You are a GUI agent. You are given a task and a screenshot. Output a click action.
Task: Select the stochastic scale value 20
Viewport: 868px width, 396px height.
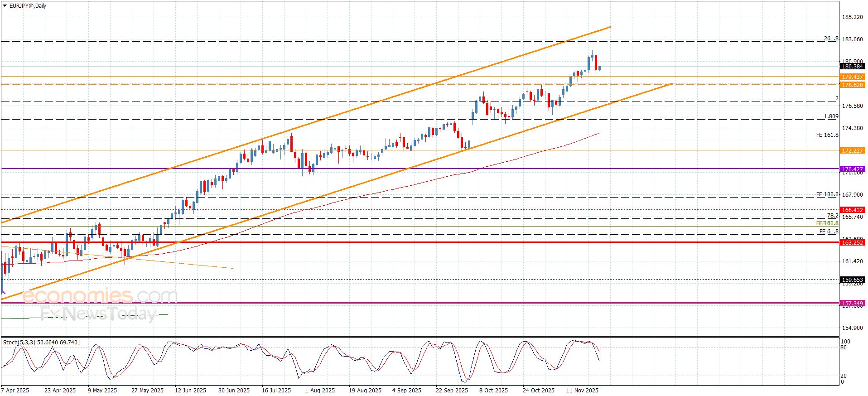844,376
